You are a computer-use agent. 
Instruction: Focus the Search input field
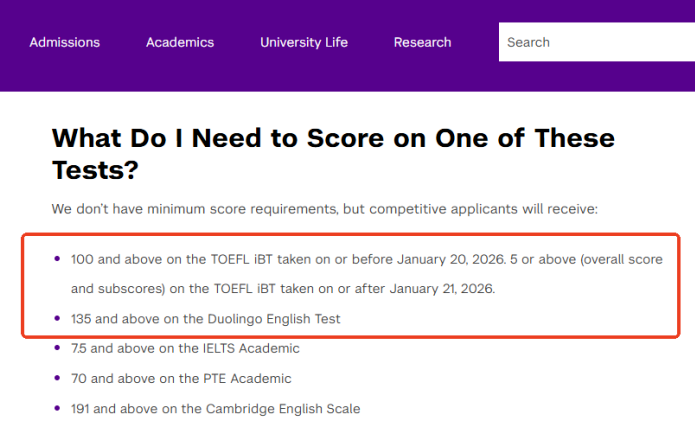595,42
